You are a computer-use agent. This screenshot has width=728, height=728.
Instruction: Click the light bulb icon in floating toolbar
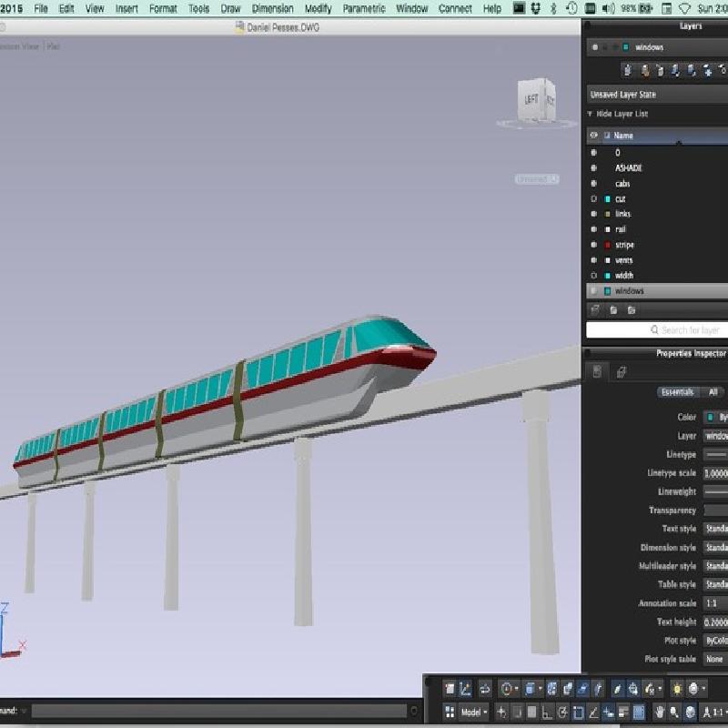676,689
